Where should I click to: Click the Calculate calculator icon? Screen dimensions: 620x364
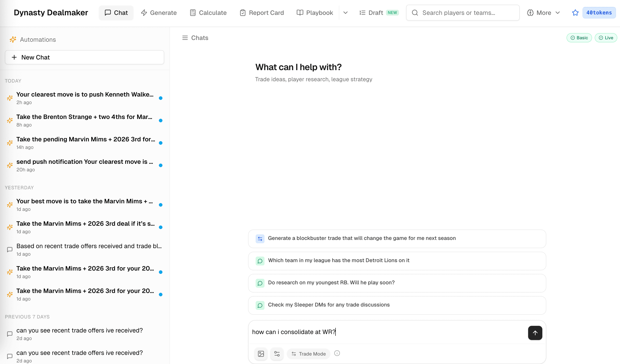[193, 13]
